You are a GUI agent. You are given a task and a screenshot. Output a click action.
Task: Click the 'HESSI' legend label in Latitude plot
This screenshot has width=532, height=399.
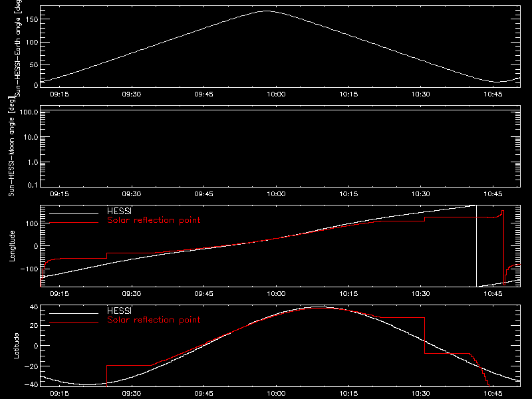coord(119,311)
